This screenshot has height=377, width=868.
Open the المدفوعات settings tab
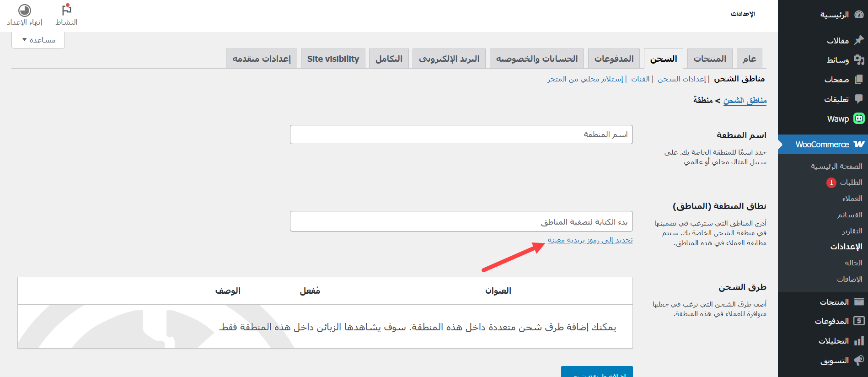(614, 59)
